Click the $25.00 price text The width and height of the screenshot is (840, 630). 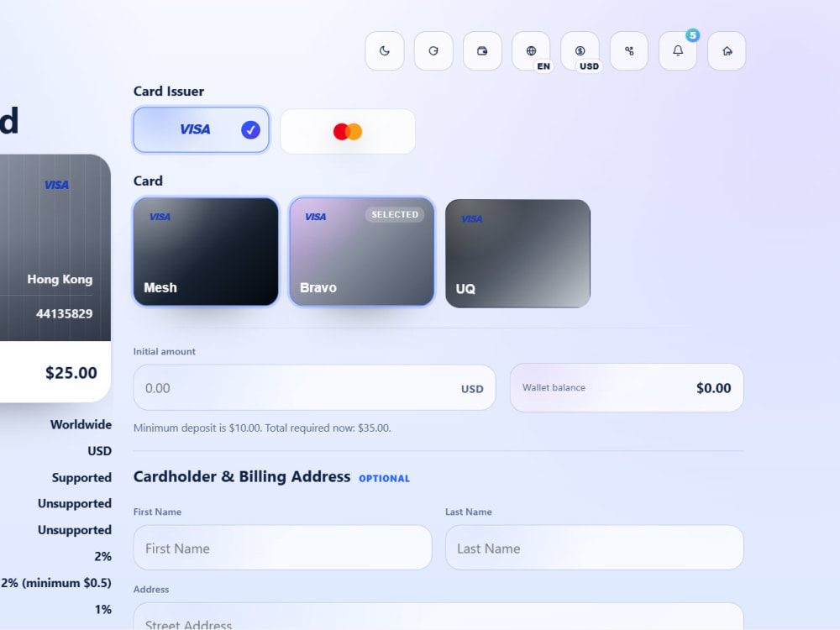click(x=71, y=373)
